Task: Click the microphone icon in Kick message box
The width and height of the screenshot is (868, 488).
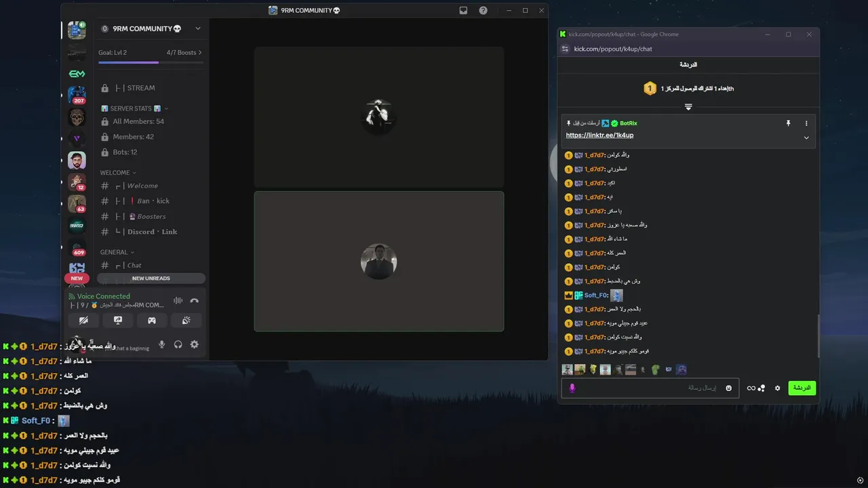Action: tap(572, 388)
